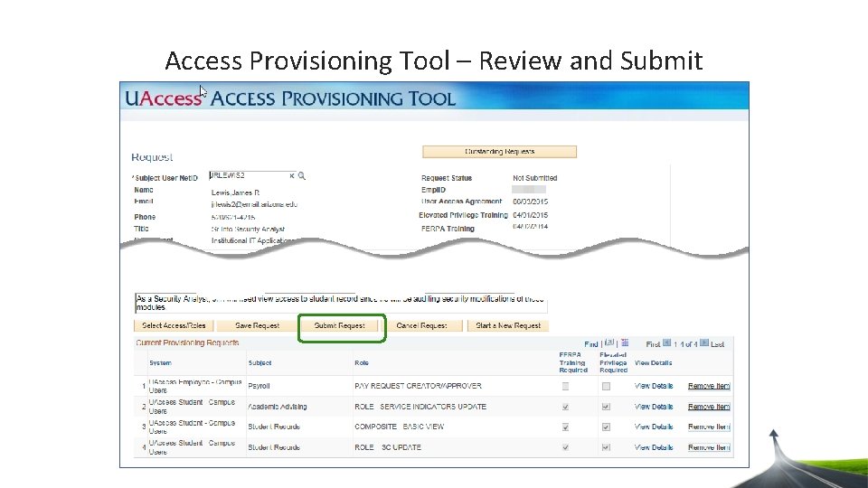Click the Save Request button
Viewport: 868px width, 488px height.
click(x=258, y=326)
